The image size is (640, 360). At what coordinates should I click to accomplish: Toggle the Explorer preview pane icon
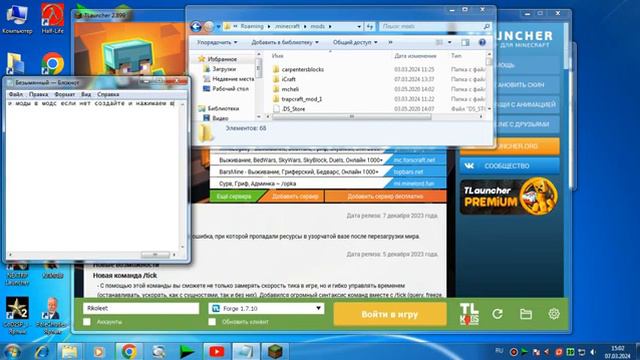(x=465, y=42)
